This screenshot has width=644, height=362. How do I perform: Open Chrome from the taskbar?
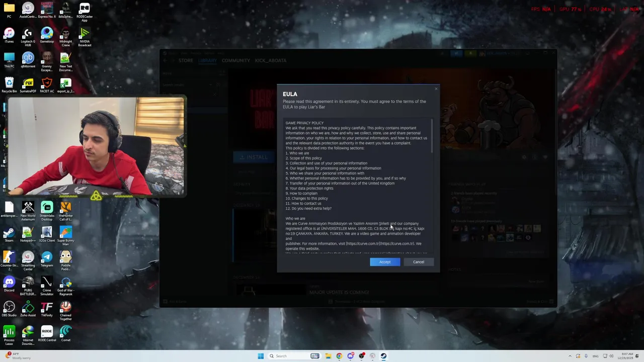pos(339,356)
